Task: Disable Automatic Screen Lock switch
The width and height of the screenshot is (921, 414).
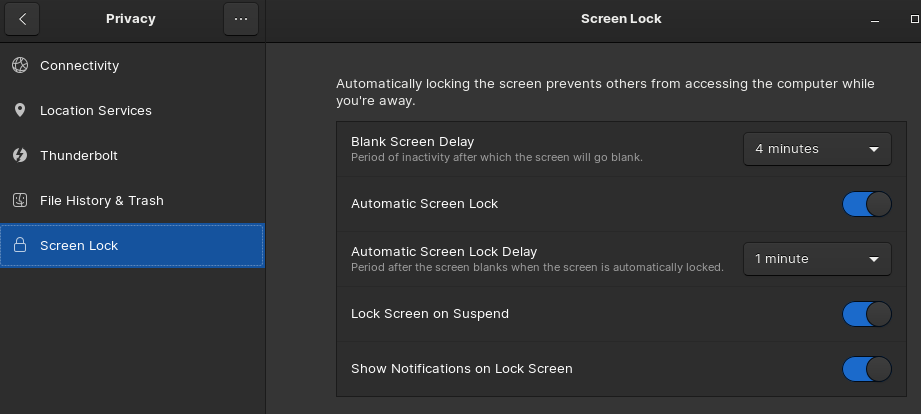Action: click(x=866, y=204)
